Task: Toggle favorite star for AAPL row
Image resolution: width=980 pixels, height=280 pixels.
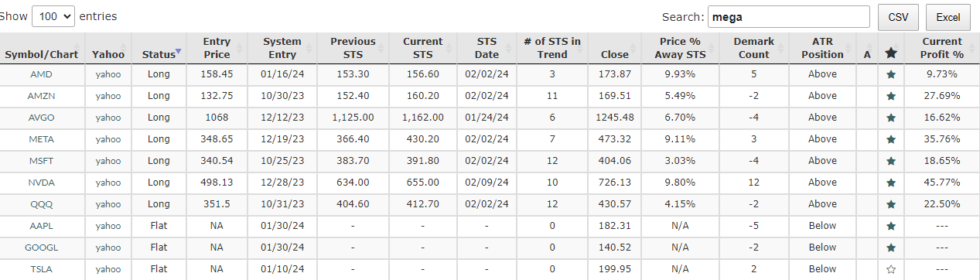Action: pos(891,226)
